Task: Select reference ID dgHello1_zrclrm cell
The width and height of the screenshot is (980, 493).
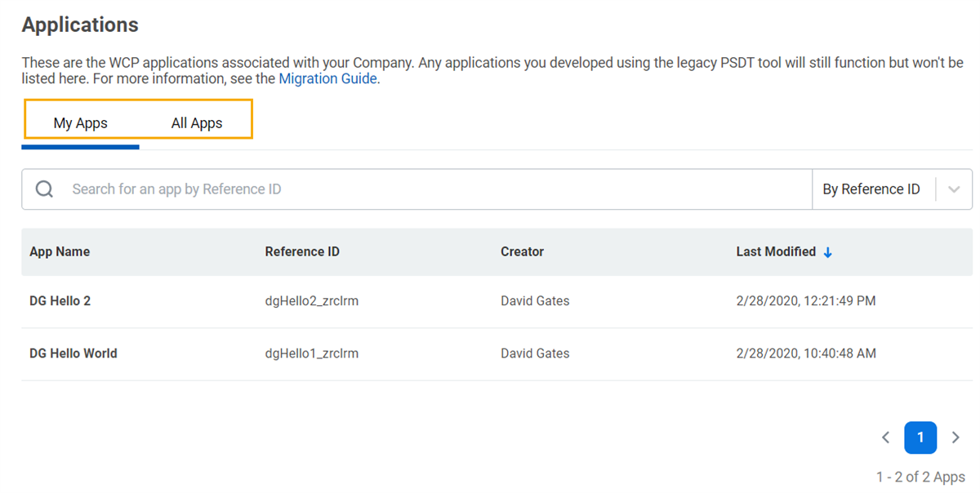Action: 312,353
